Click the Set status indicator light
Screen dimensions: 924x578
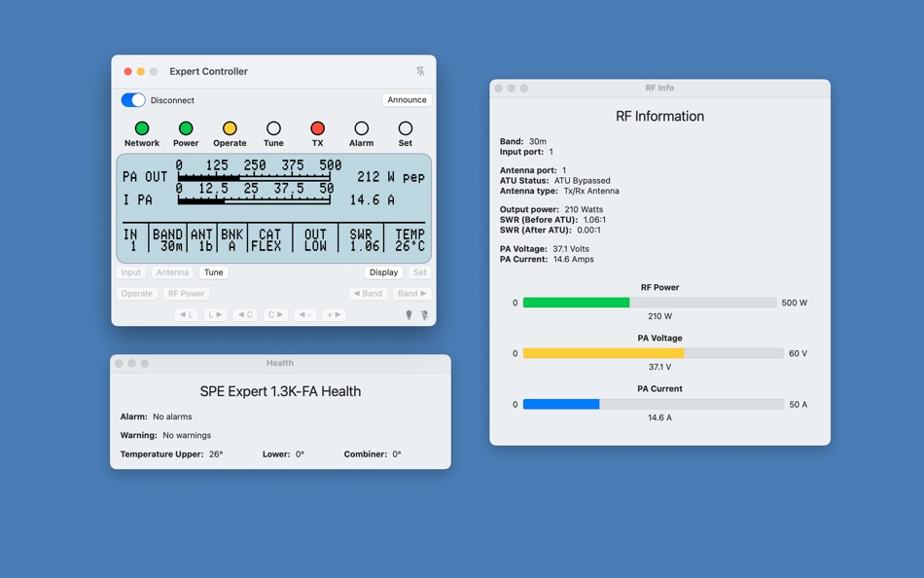tap(405, 126)
